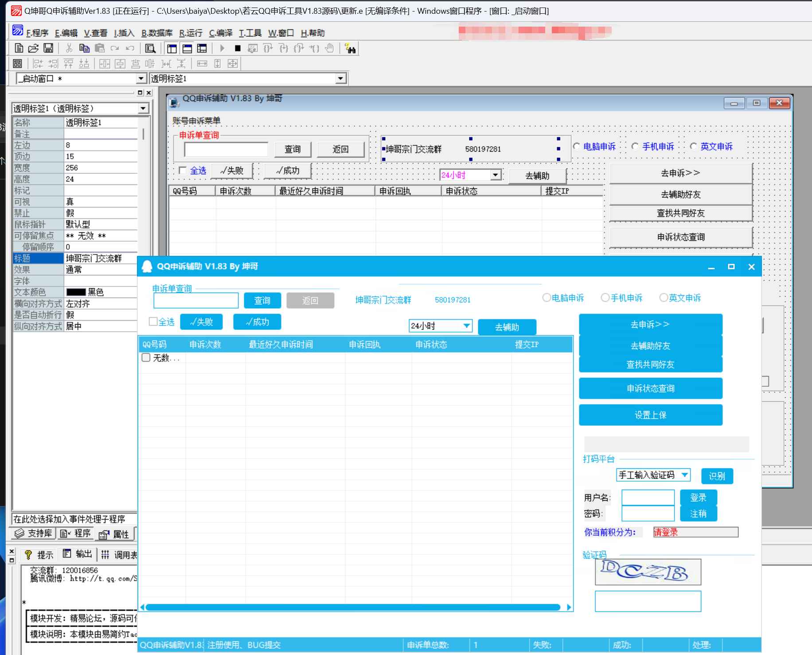Click the Find magnifier toolbar icon
This screenshot has width=812, height=655.
click(x=150, y=49)
